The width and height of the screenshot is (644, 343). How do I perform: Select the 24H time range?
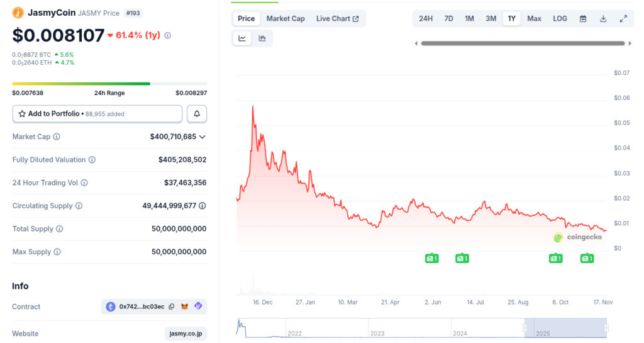[x=426, y=19]
